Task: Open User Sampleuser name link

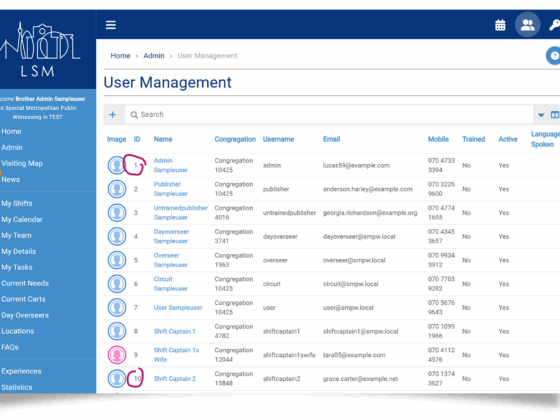Action: tap(178, 308)
